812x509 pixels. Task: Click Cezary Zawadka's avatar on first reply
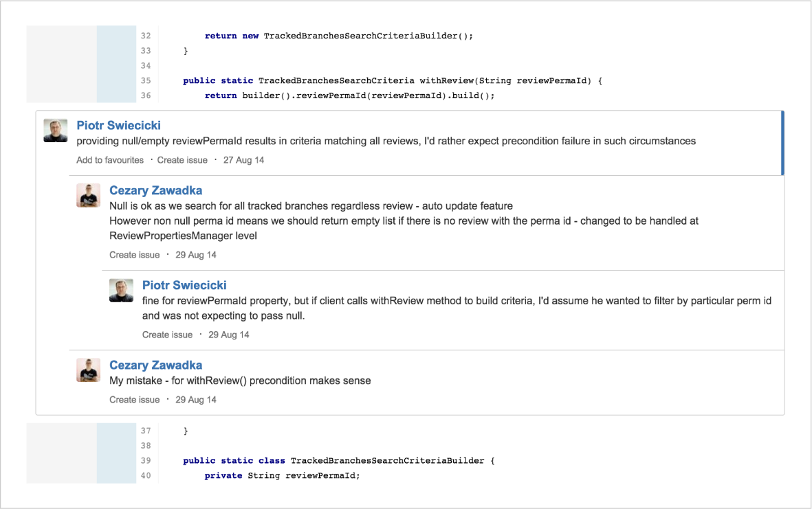pyautogui.click(x=88, y=196)
